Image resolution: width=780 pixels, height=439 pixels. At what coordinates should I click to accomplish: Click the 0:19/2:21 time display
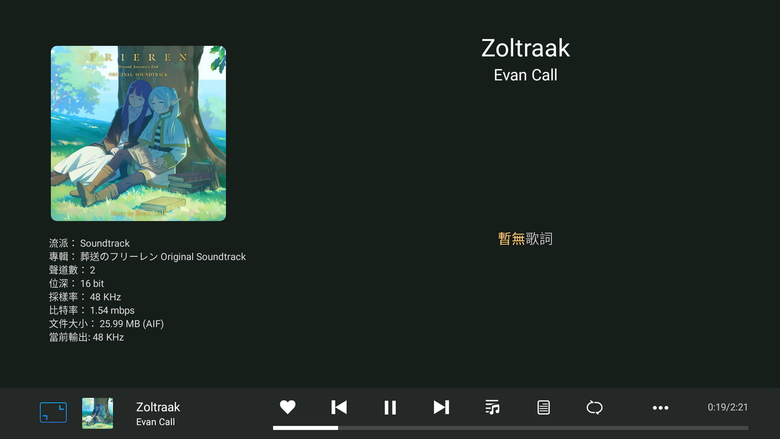pyautogui.click(x=728, y=407)
